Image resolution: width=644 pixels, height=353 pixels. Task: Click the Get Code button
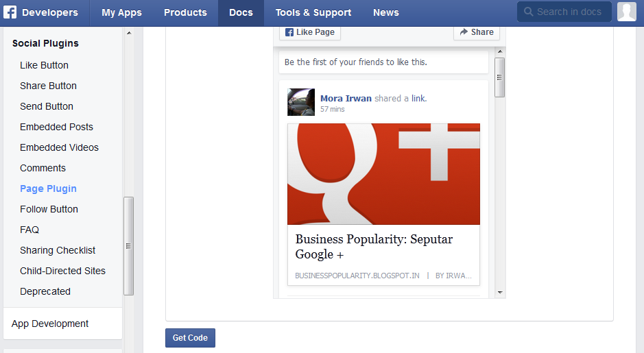coord(190,338)
